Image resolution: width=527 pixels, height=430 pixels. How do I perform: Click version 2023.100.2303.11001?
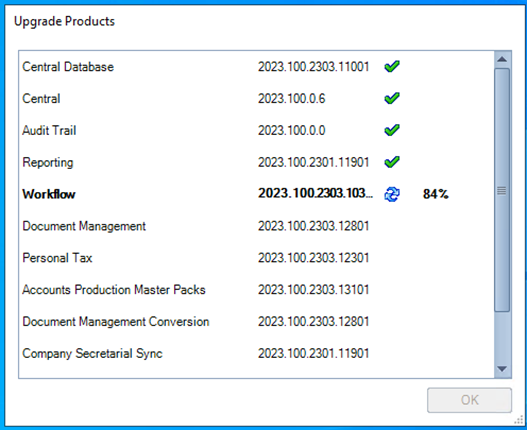314,67
